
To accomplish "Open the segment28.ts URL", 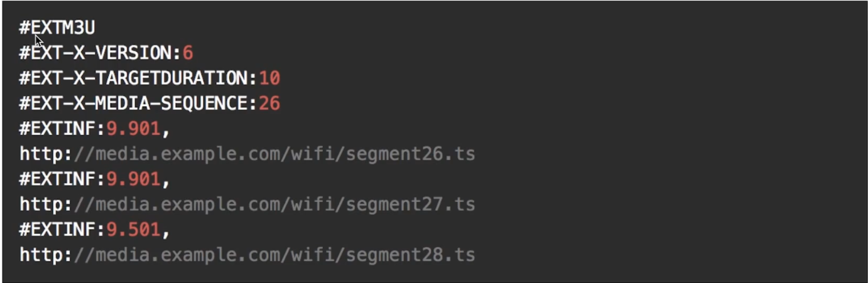I will click(247, 255).
